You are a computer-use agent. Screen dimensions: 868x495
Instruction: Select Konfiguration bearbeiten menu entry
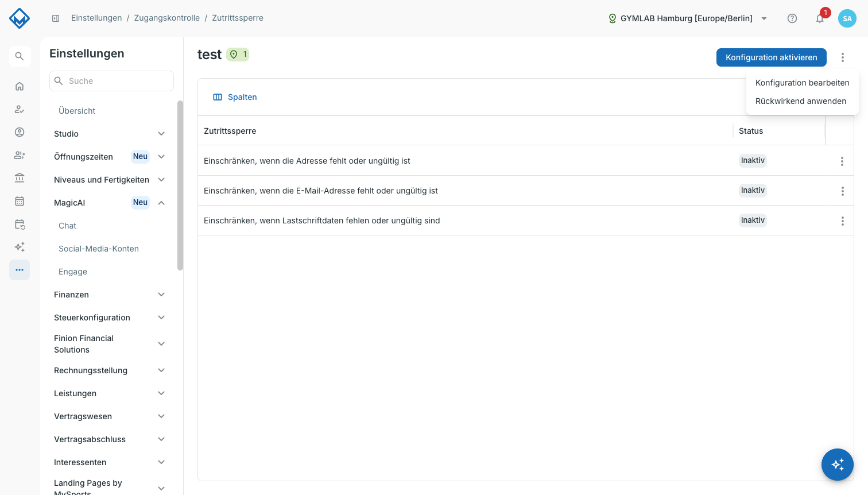point(802,83)
